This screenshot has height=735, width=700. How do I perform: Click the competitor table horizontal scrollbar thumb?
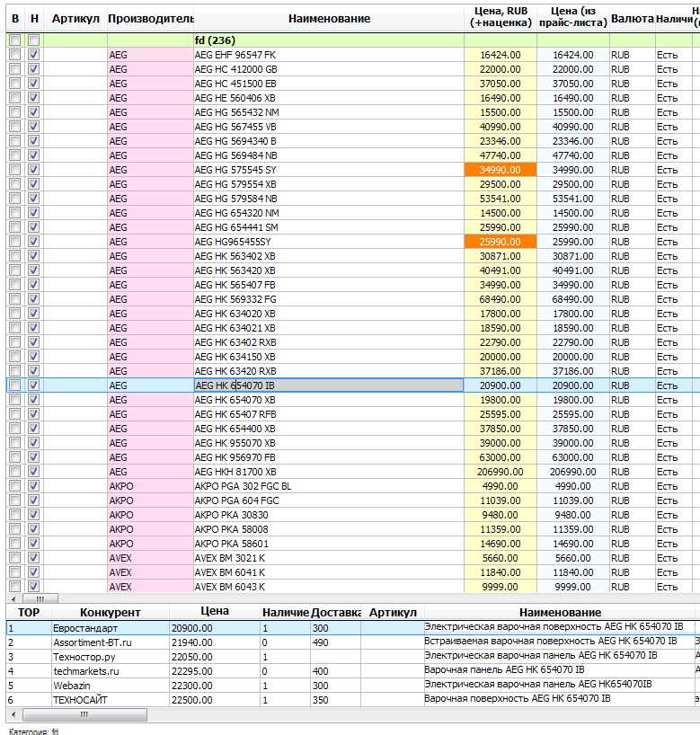84,715
